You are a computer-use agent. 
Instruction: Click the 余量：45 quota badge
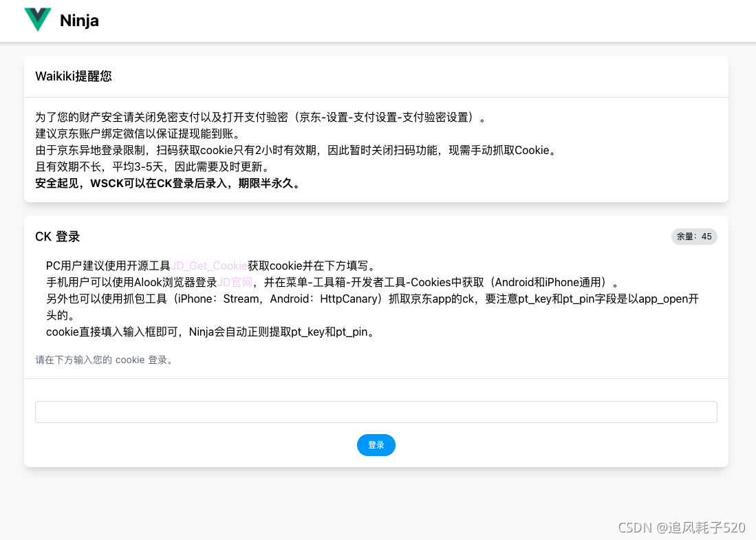(694, 236)
